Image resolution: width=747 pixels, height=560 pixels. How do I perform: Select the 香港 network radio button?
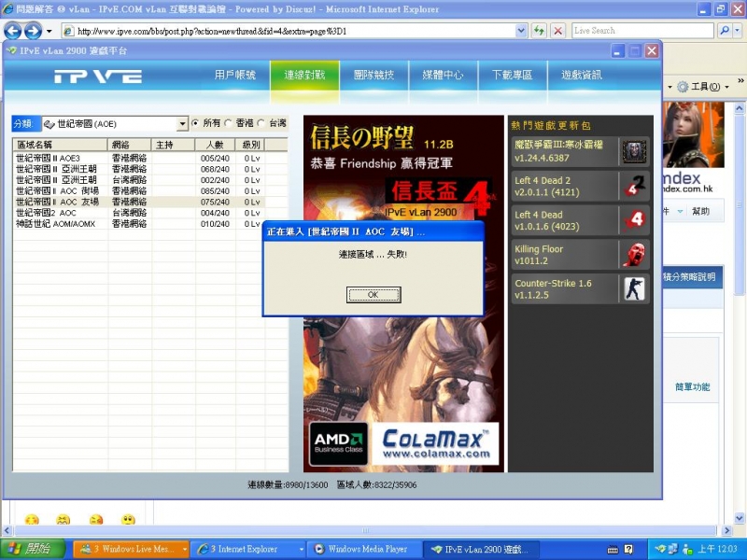tap(228, 123)
